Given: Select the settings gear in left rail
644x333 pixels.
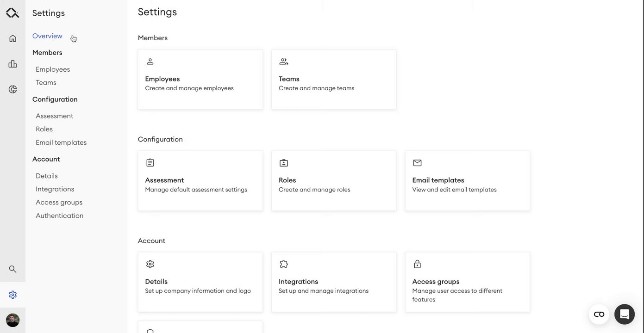Looking at the screenshot, I should pyautogui.click(x=13, y=295).
